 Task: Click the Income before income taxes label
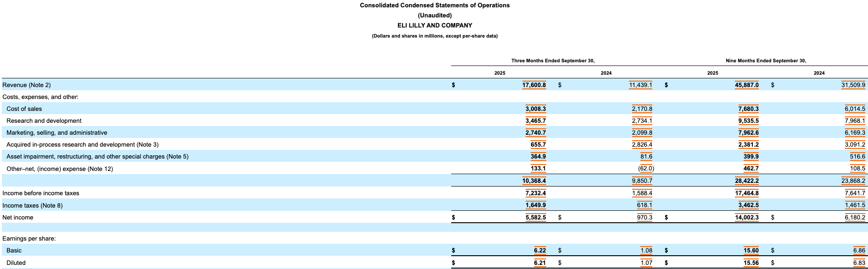(x=41, y=193)
